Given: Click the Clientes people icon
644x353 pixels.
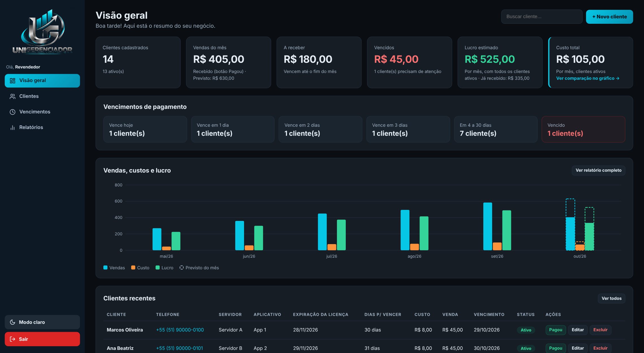Looking at the screenshot, I should click(x=12, y=96).
